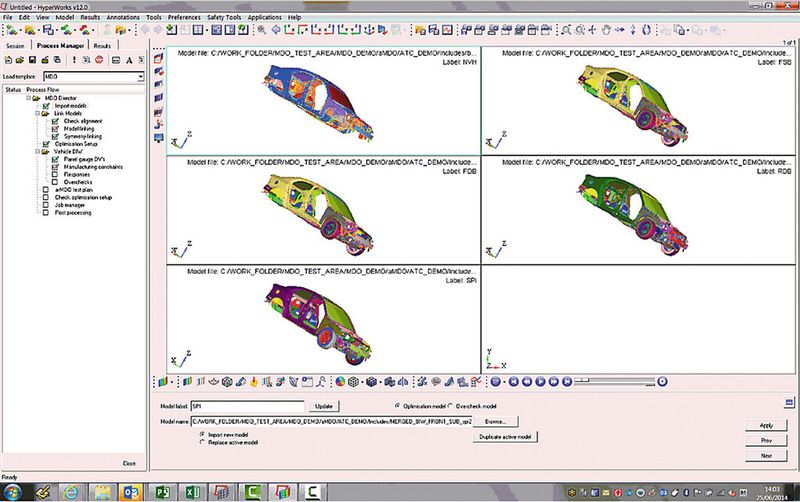800x502 pixels.
Task: Open Outlook from the Windows taskbar
Action: click(131, 492)
